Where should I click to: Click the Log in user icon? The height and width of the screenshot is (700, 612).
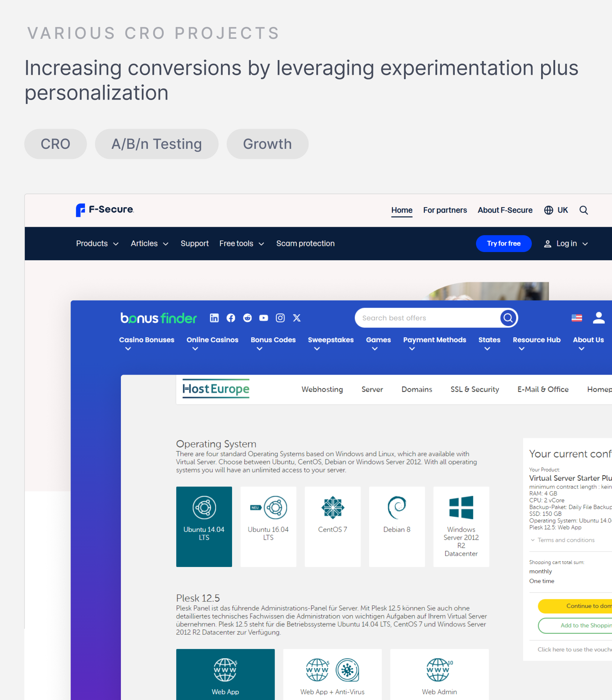[x=547, y=244]
